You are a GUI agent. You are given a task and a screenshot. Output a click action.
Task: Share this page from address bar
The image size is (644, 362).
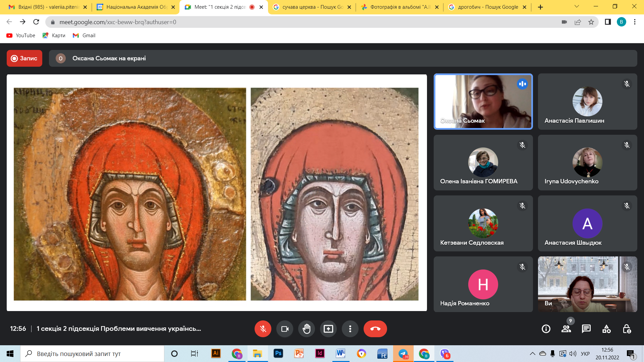click(578, 22)
